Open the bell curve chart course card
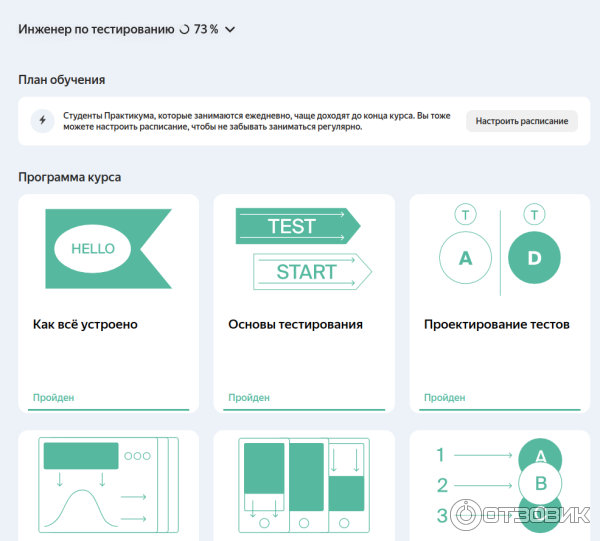 (x=108, y=485)
